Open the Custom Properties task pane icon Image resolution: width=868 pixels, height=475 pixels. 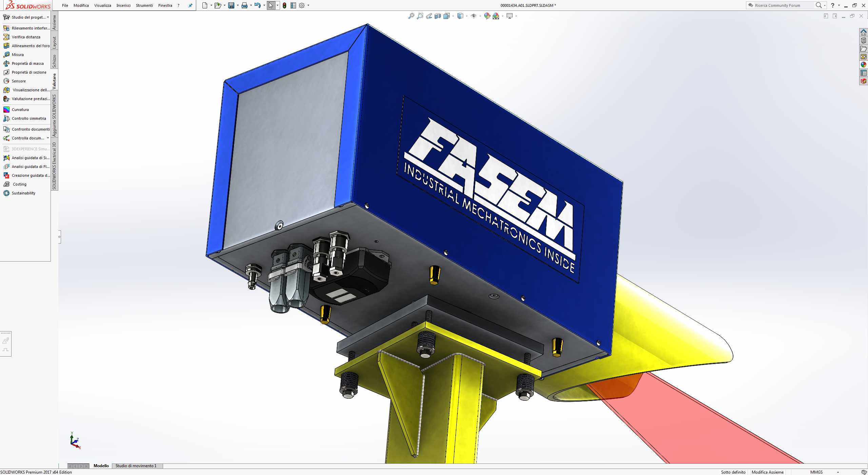[863, 73]
